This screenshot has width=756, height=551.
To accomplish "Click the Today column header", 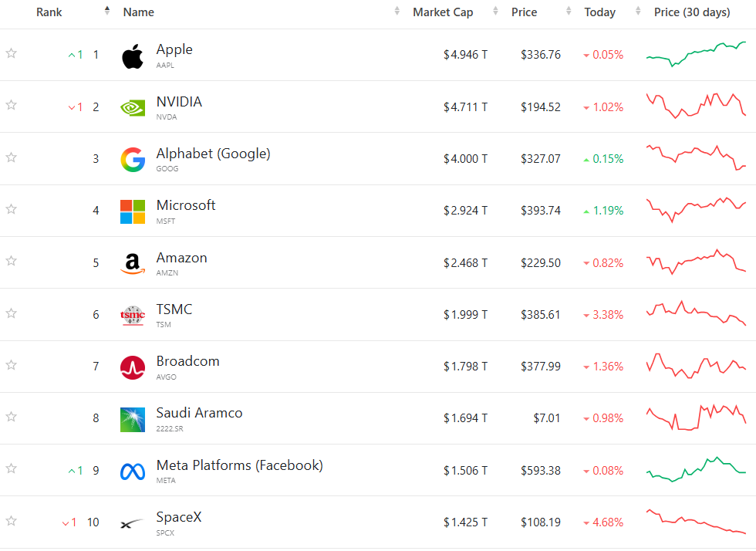I will click(600, 12).
